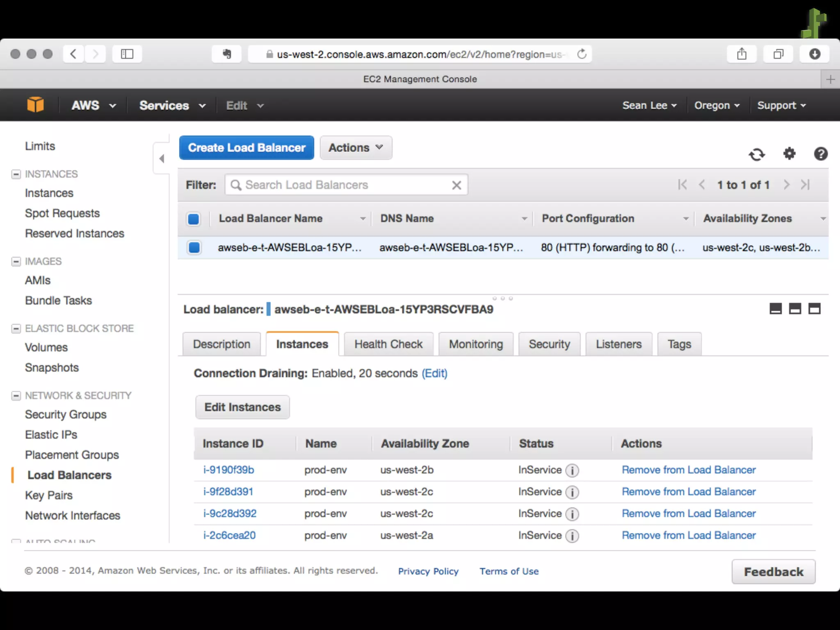840x630 pixels.
Task: Switch to the Health Check tab
Action: click(388, 344)
